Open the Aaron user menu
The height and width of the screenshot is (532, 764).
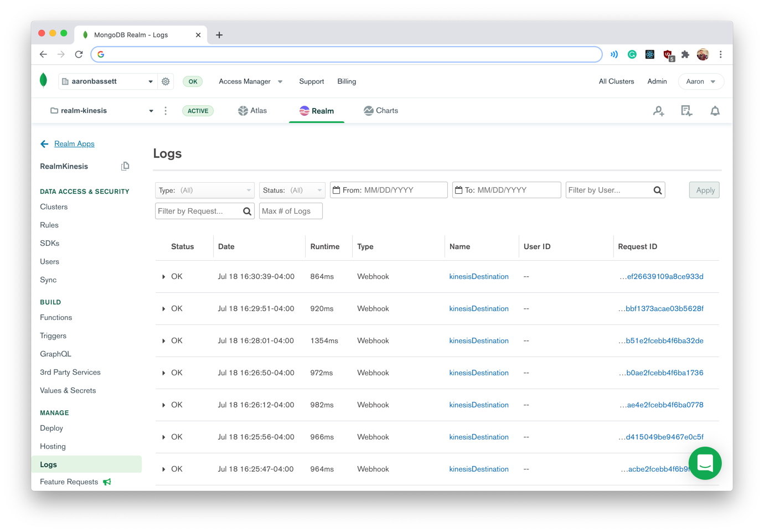click(700, 81)
